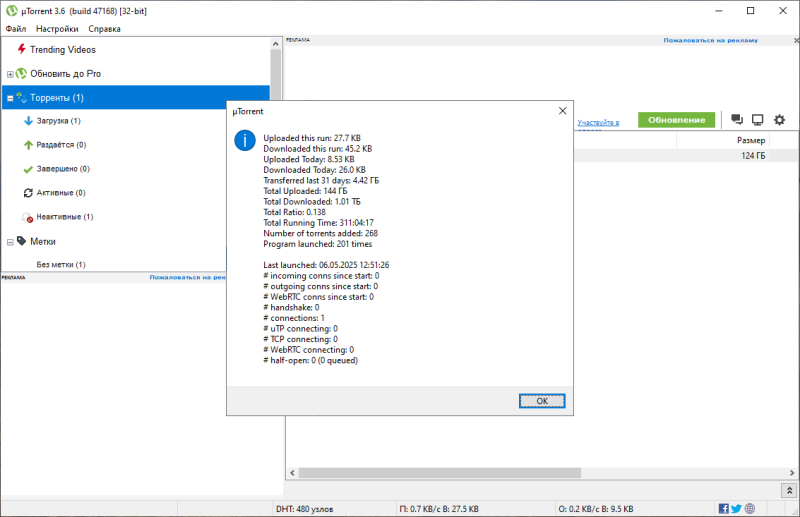Click the download speed П: 0.7 KB/c status
The width and height of the screenshot is (800, 517).
pos(439,509)
